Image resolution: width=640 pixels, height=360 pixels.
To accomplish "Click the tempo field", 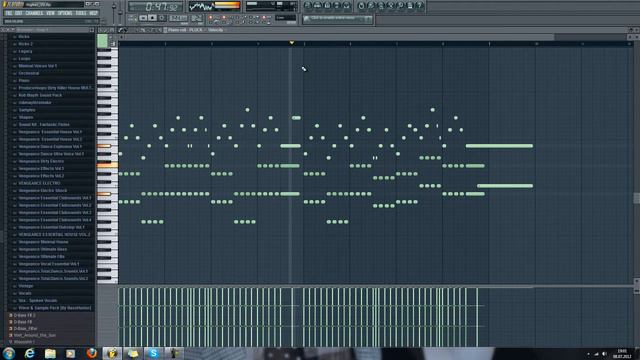I will tap(178, 18).
